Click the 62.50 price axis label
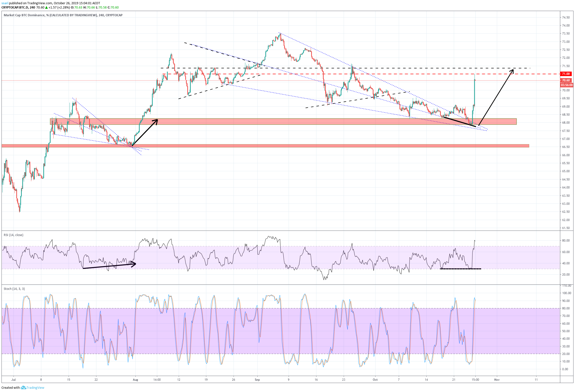 (x=566, y=212)
